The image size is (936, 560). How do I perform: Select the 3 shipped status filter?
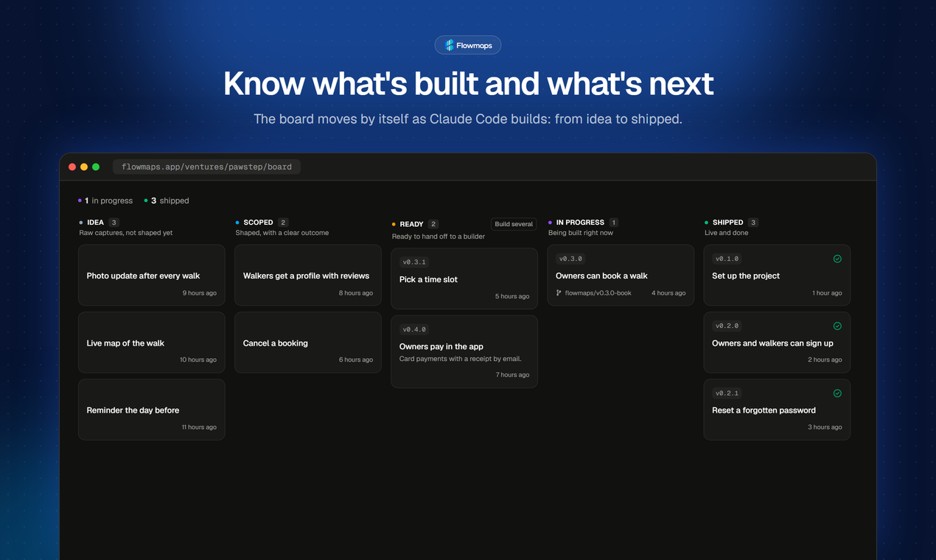click(x=167, y=200)
